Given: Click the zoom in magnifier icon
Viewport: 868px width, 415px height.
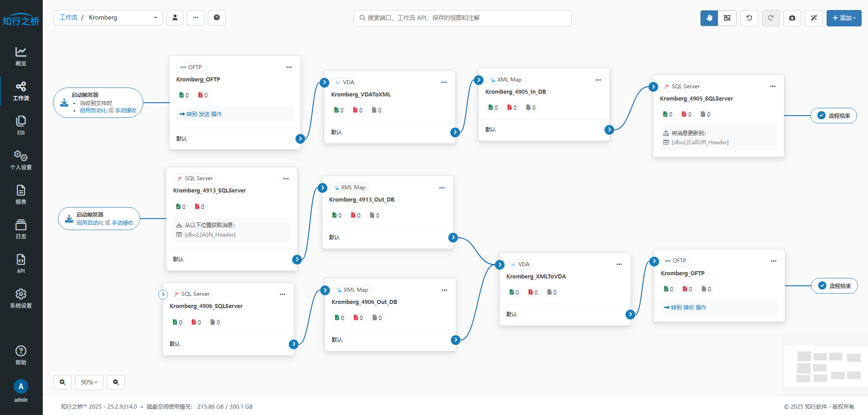Looking at the screenshot, I should coord(63,382).
